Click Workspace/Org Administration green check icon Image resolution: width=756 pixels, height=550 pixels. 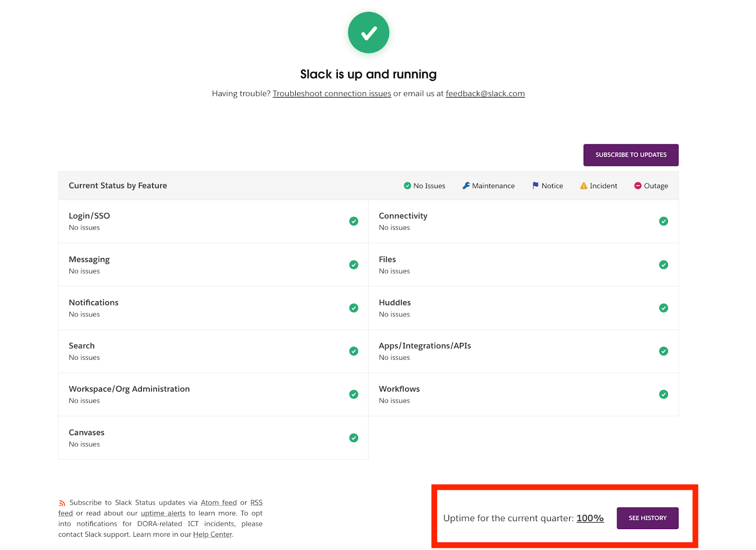pos(353,394)
